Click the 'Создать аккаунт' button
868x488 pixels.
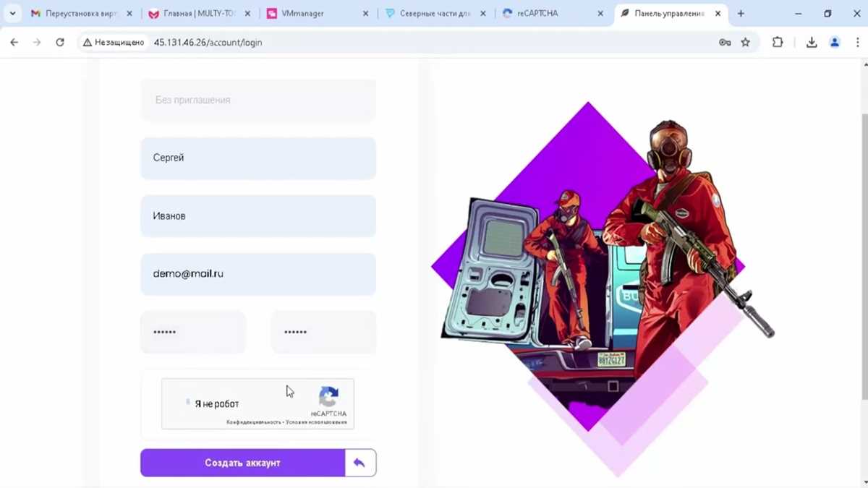(x=242, y=463)
